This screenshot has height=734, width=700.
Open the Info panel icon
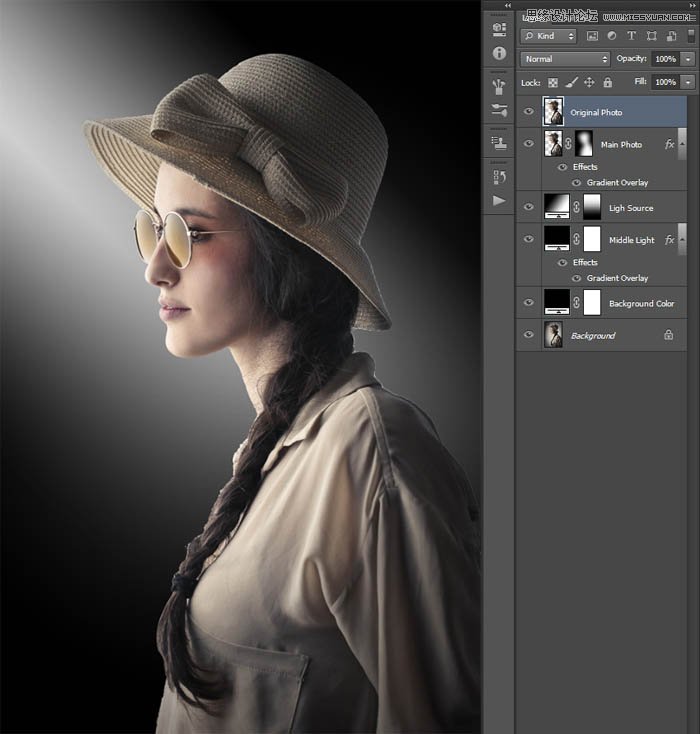point(499,53)
